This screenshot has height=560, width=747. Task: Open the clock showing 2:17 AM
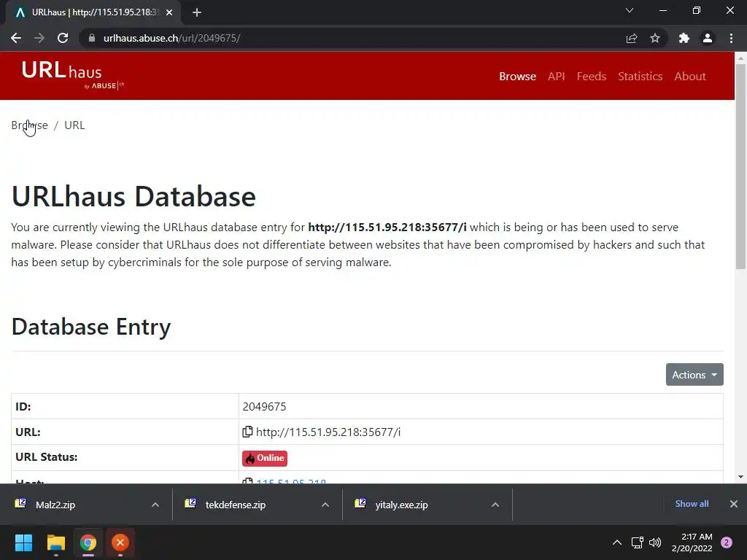click(692, 542)
